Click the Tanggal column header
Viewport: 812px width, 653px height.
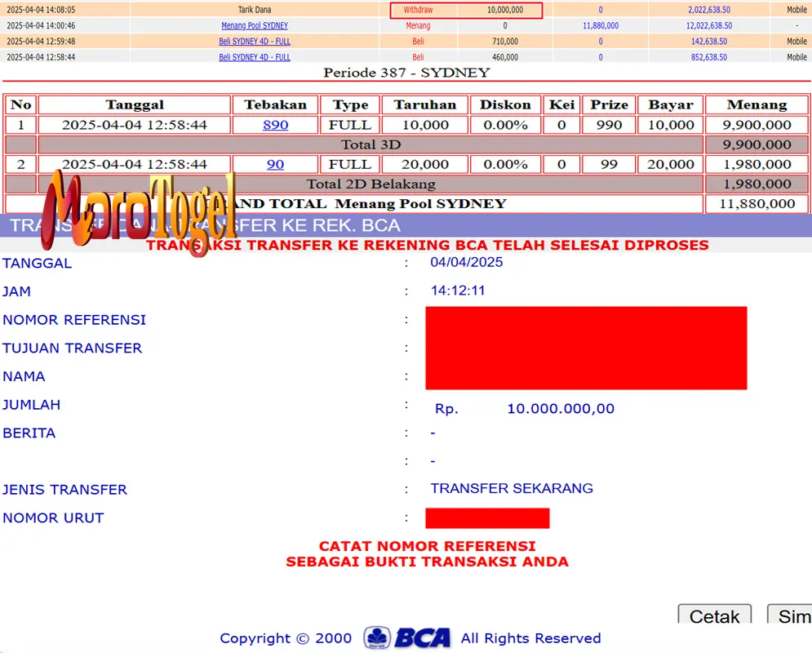pos(135,104)
